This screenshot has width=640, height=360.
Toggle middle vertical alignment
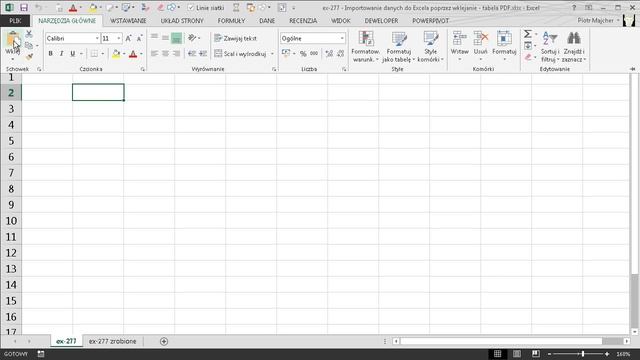(165, 38)
